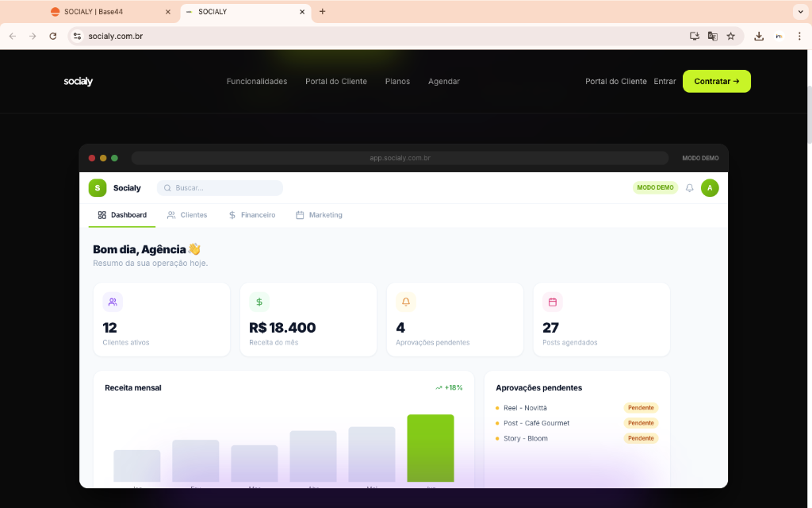
Task: Click the 4 Aprovações pendentes value
Action: click(x=400, y=328)
